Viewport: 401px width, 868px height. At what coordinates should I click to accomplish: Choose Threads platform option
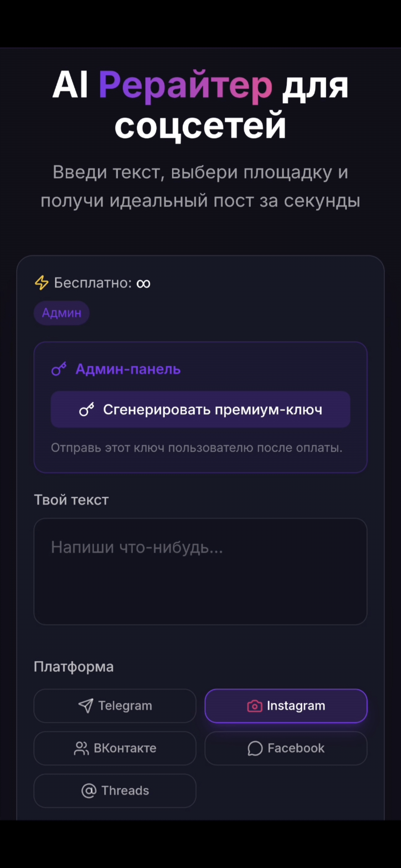[x=115, y=791]
